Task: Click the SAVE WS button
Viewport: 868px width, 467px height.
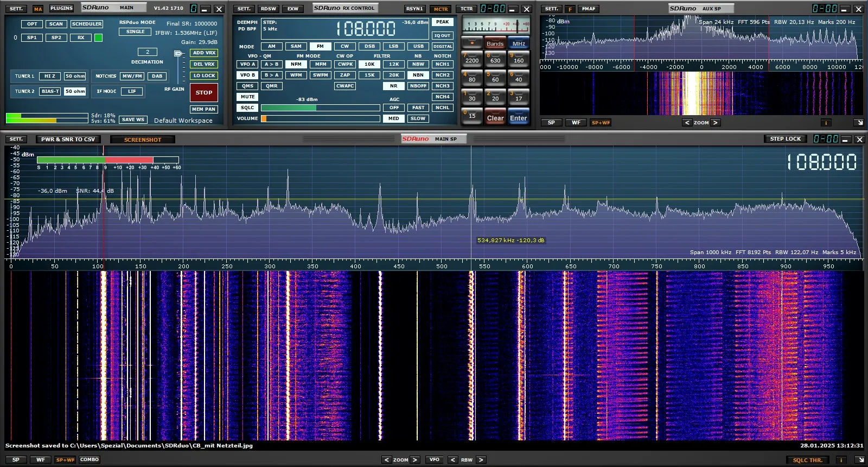Action: (133, 119)
